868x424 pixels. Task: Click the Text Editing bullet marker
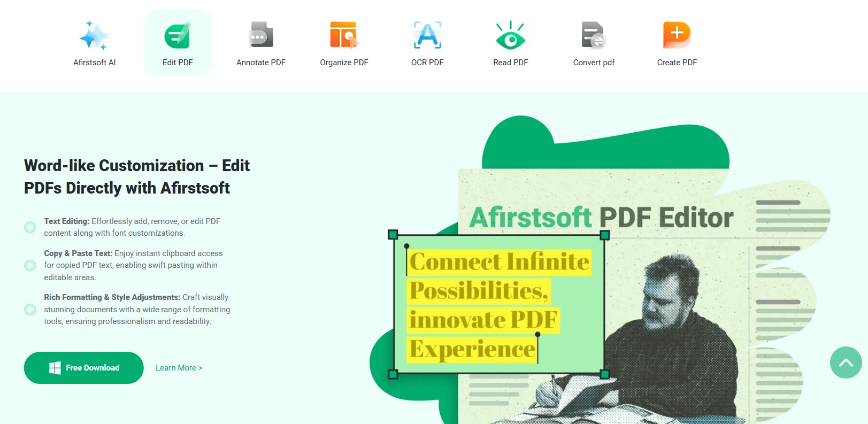click(x=30, y=227)
